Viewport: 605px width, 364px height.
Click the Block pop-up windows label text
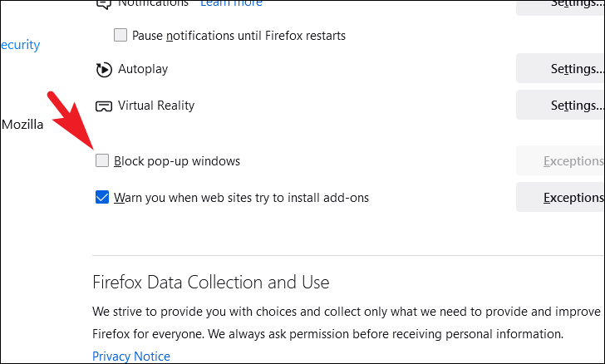[177, 161]
